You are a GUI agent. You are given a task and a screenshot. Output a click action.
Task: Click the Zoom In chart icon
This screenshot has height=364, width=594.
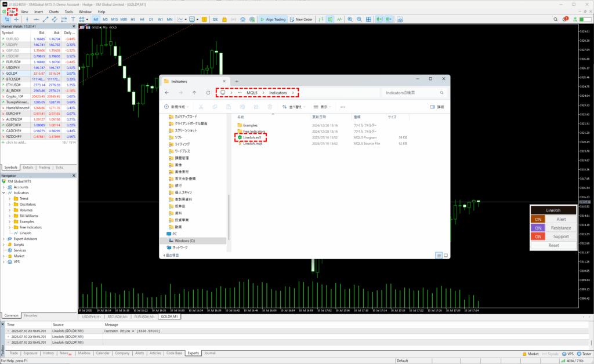tap(350, 19)
